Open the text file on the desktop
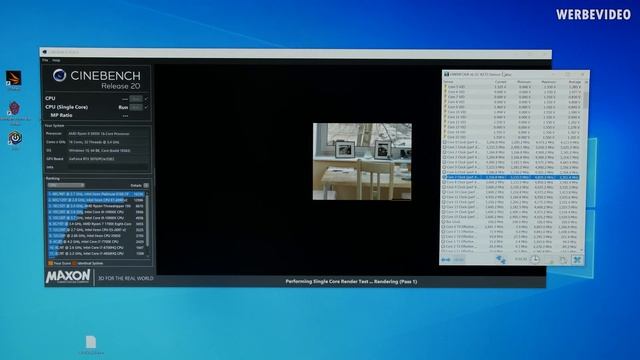The width and height of the screenshot is (640, 360). pyautogui.click(x=91, y=342)
